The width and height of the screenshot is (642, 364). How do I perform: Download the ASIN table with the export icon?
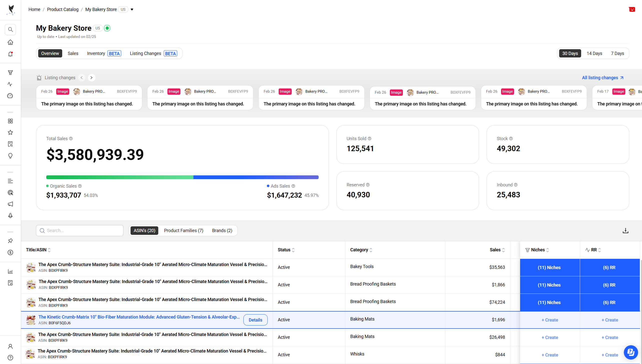click(625, 231)
